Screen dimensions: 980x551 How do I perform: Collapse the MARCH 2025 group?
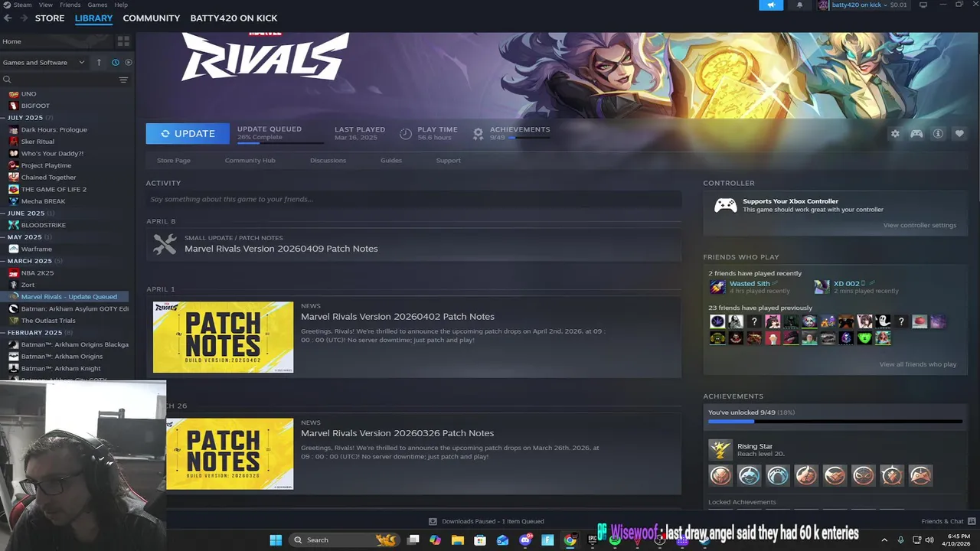[x=29, y=261]
